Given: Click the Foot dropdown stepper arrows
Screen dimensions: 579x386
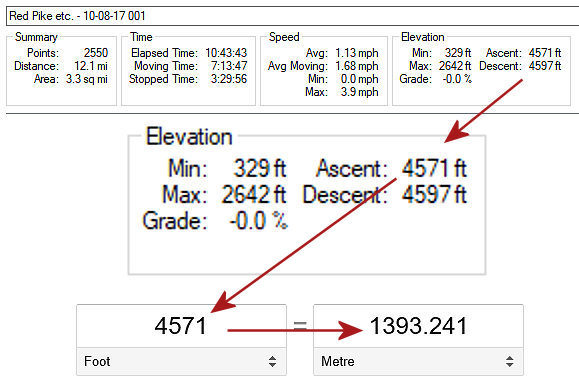Looking at the screenshot, I should (x=272, y=361).
